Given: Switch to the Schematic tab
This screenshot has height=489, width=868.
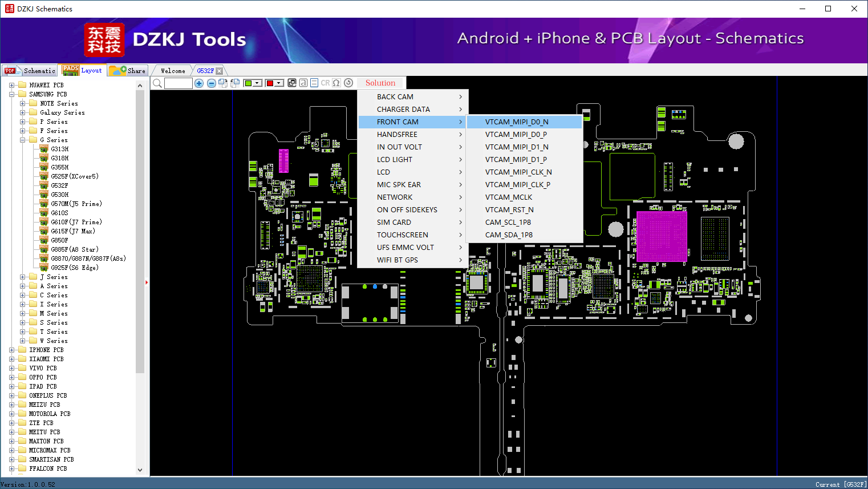Looking at the screenshot, I should point(30,71).
